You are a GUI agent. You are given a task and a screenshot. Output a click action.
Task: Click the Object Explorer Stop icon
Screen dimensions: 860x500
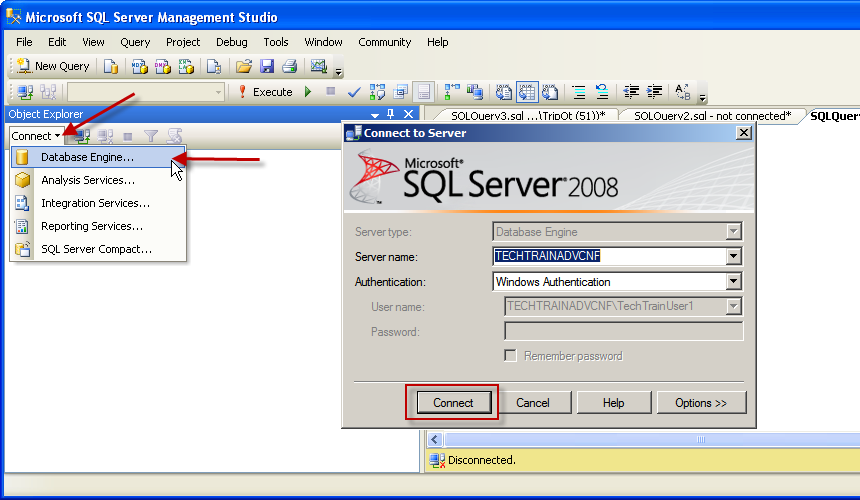(128, 136)
